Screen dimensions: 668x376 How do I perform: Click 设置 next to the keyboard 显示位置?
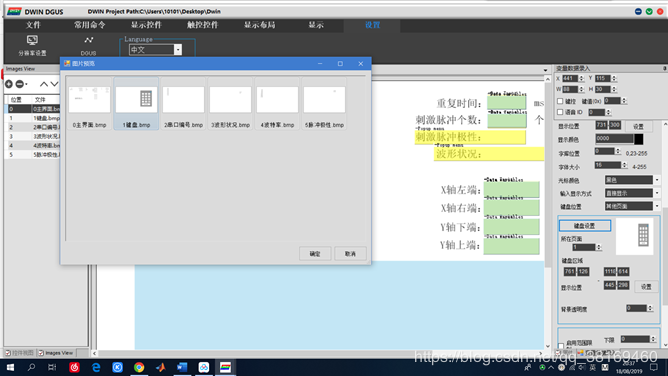pos(646,287)
